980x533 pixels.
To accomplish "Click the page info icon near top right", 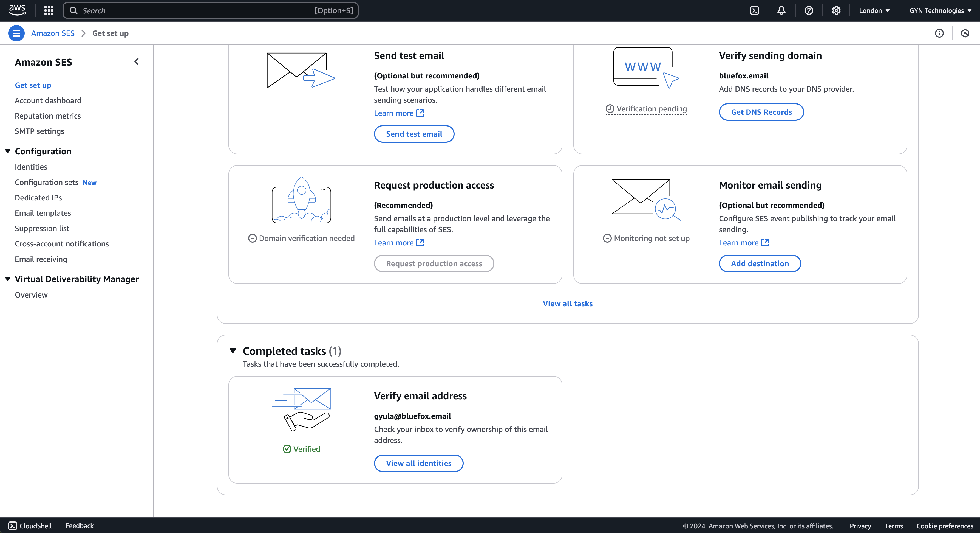I will 939,33.
